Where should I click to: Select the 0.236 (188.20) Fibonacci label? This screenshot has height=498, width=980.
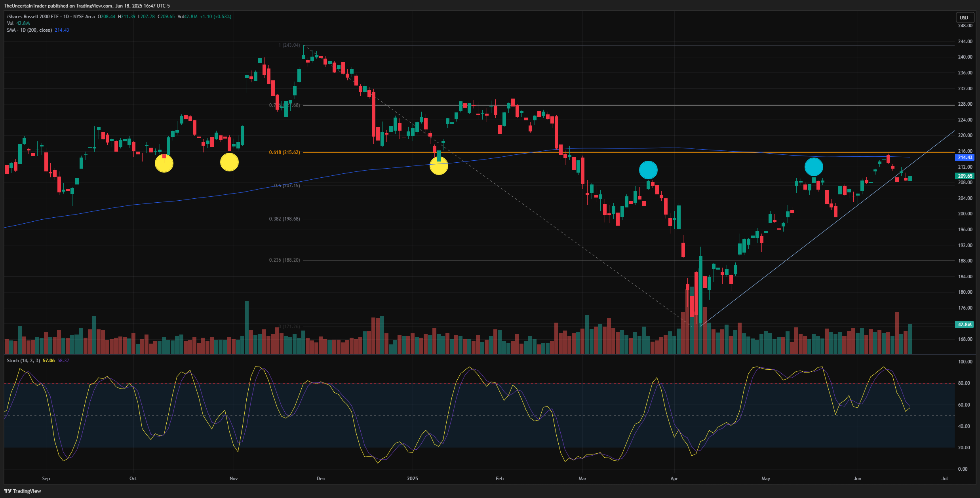click(x=284, y=260)
